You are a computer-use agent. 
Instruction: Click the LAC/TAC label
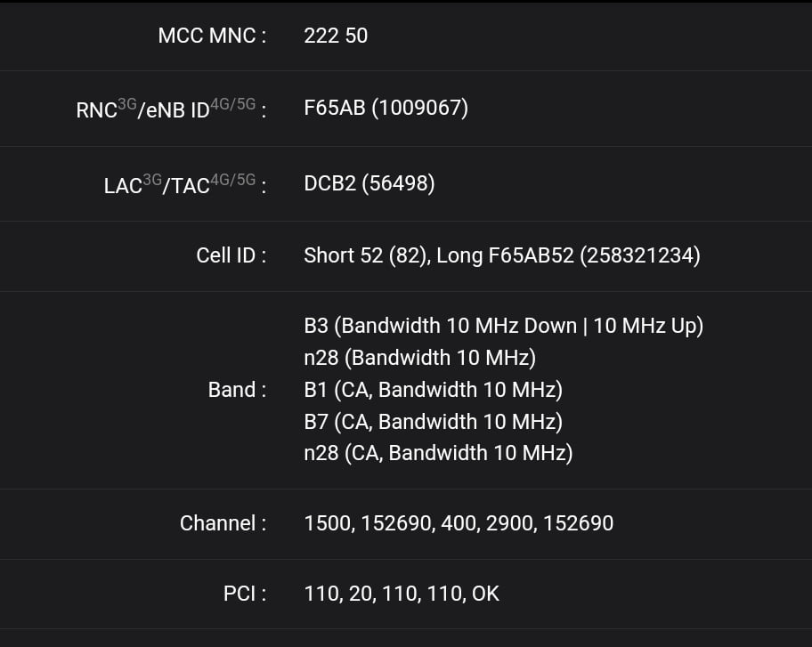[185, 183]
